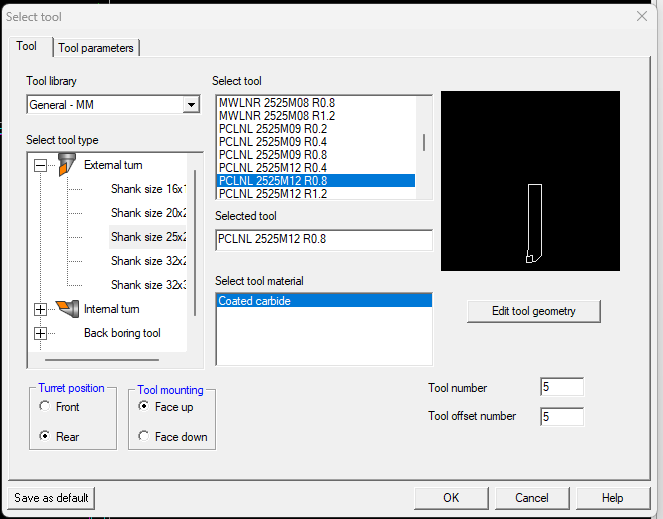The image size is (663, 519).
Task: Select Front turret position
Action: [44, 406]
